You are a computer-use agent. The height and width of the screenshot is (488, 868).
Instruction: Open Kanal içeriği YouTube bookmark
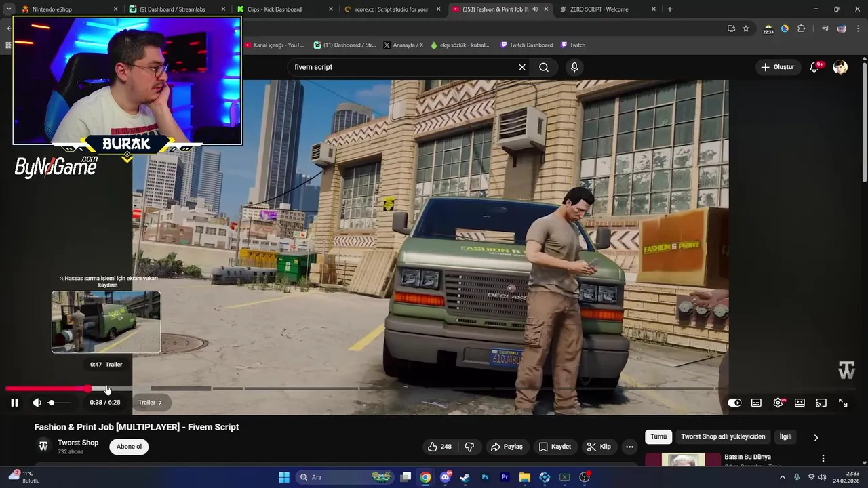274,45
